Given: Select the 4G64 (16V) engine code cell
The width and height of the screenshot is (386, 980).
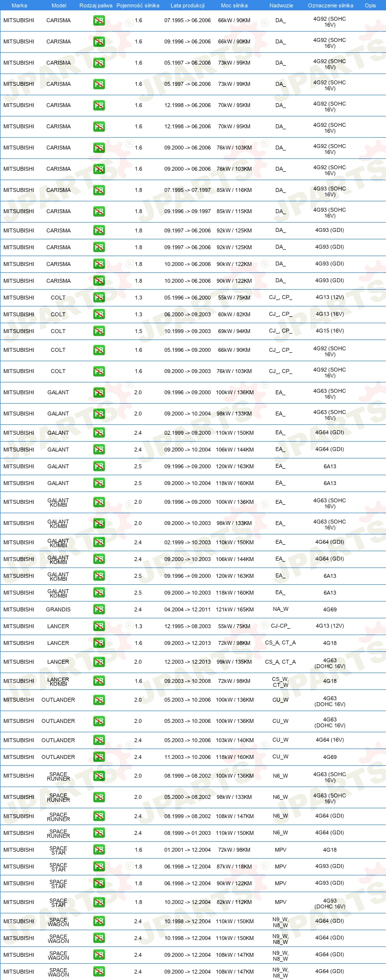Looking at the screenshot, I should (x=330, y=740).
